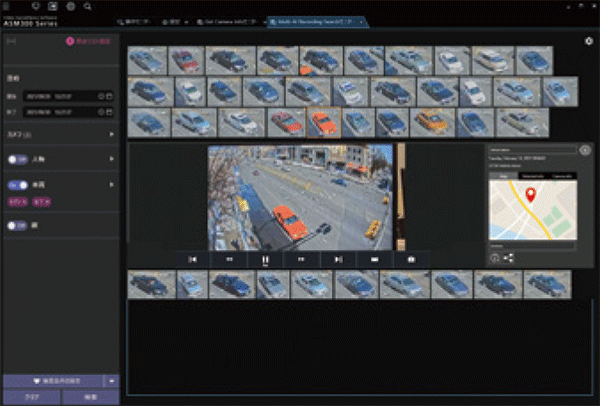Take a snapshot with the camera icon

click(x=411, y=259)
